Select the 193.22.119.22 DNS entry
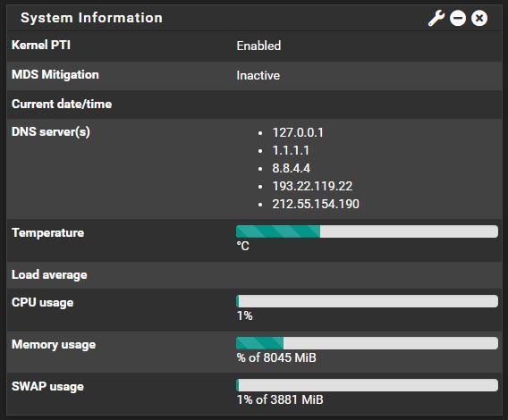 [x=312, y=186]
